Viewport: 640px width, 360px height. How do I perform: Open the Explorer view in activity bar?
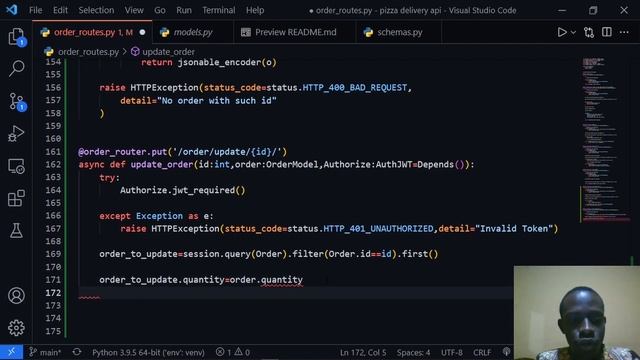tap(16, 37)
